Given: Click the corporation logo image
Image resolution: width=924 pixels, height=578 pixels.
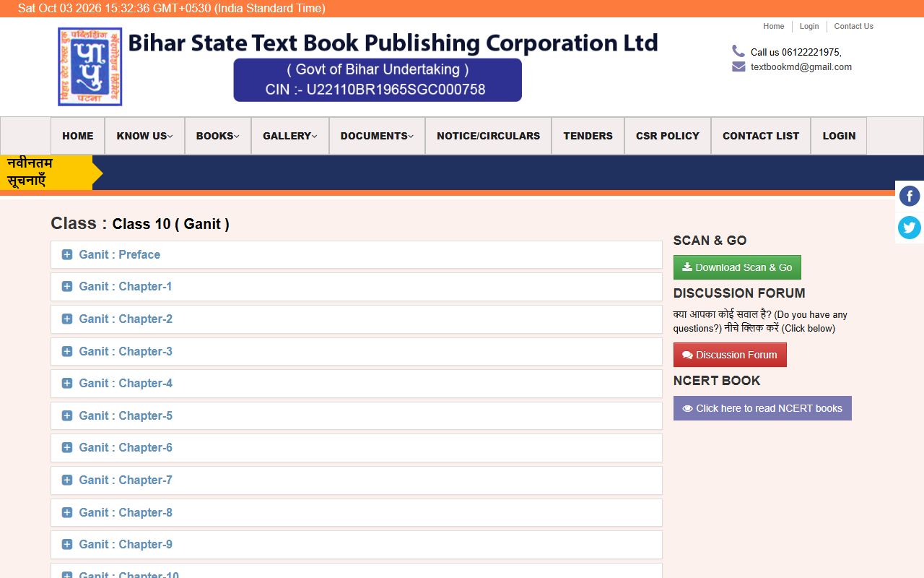Looking at the screenshot, I should pos(90,66).
